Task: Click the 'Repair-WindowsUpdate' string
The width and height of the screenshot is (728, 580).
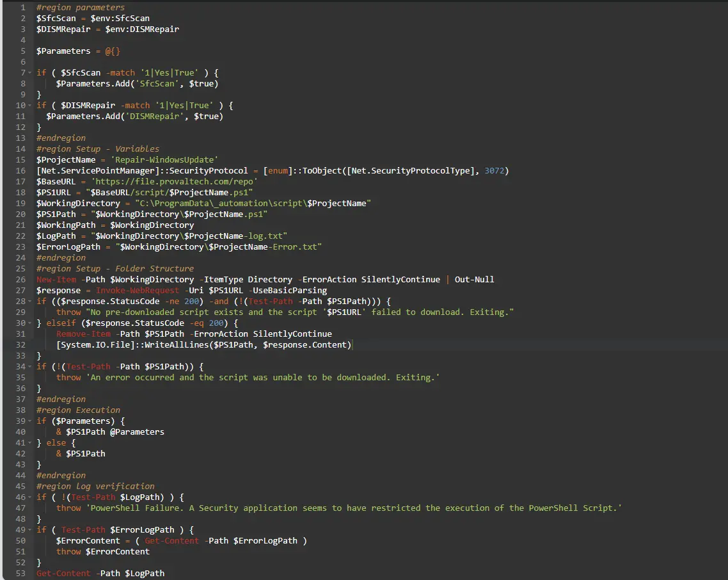Action: (x=164, y=159)
